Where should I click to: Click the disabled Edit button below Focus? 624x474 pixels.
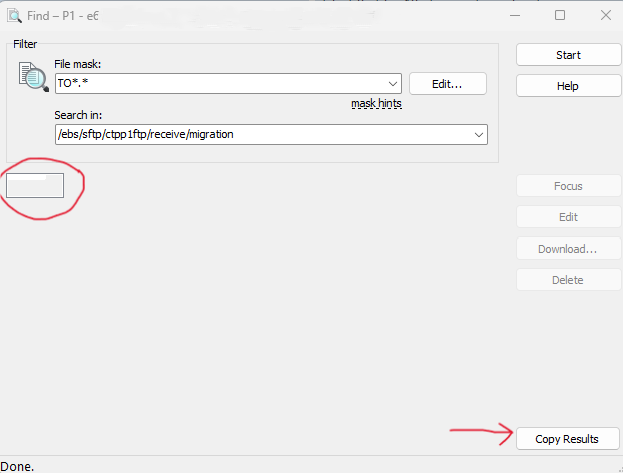[568, 217]
